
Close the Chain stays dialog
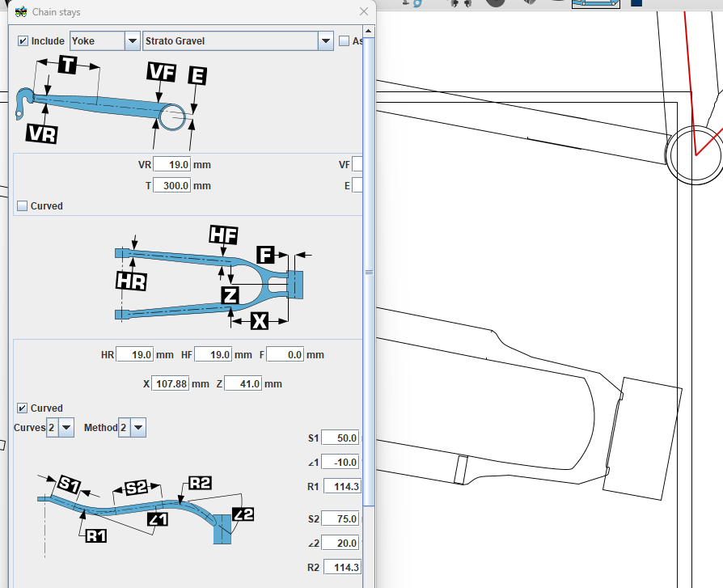[x=364, y=12]
